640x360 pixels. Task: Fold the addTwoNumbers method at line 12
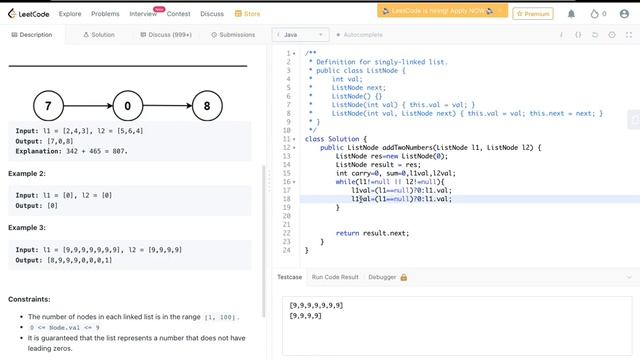(x=294, y=148)
